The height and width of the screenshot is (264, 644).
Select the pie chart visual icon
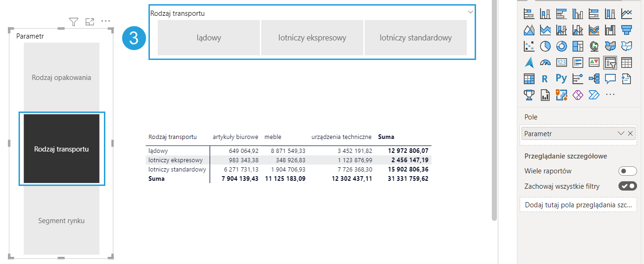pyautogui.click(x=545, y=46)
